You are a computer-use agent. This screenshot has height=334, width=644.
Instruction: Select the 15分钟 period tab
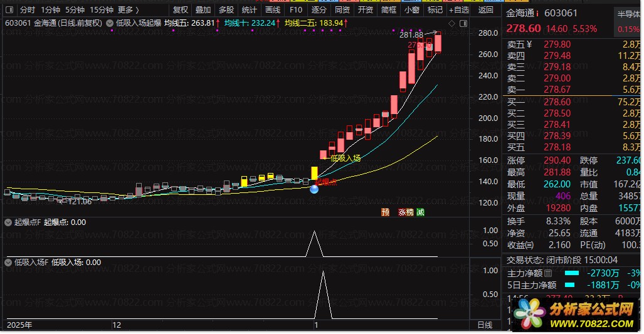click(102, 9)
